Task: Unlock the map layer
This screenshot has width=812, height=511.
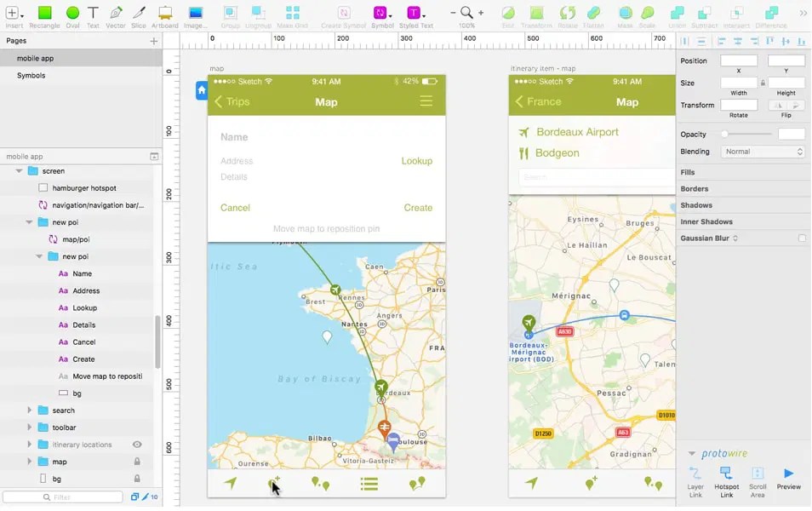Action: pyautogui.click(x=137, y=461)
